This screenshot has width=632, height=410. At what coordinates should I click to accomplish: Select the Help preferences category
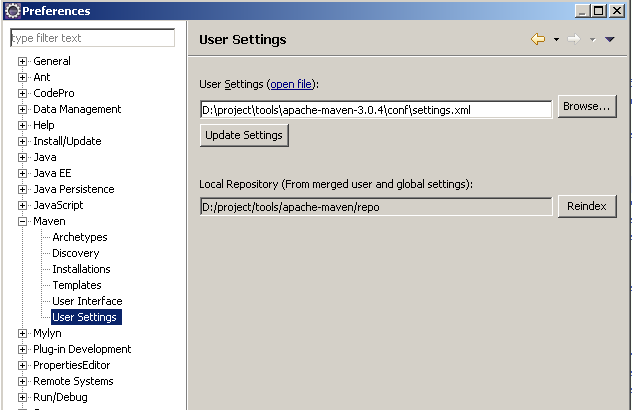coord(44,125)
